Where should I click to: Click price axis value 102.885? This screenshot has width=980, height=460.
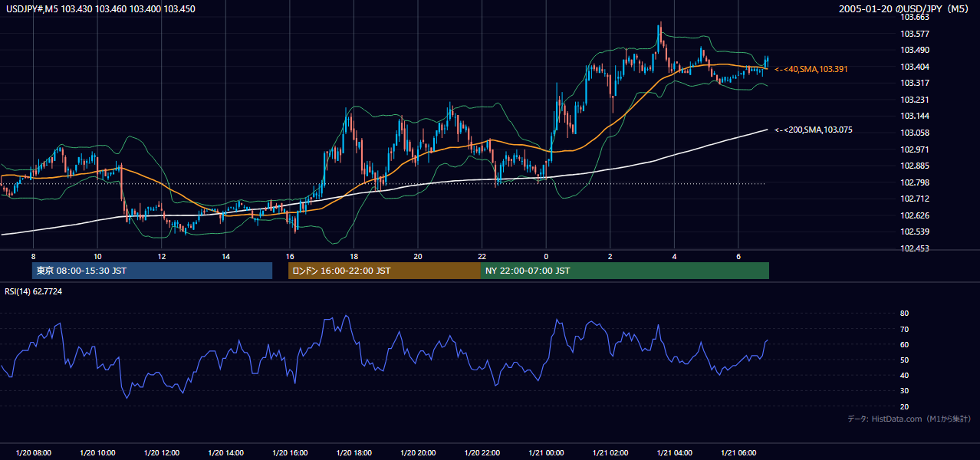[915, 166]
